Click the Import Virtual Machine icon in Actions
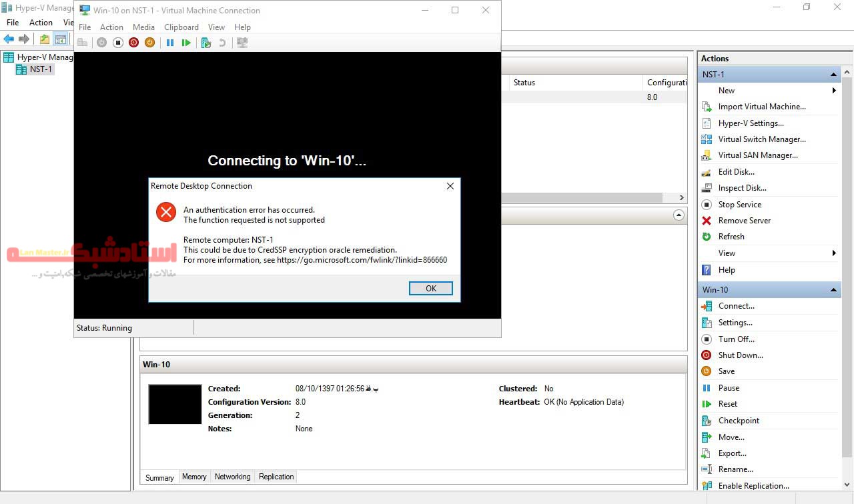Screen dimensions: 854x504 pos(707,107)
